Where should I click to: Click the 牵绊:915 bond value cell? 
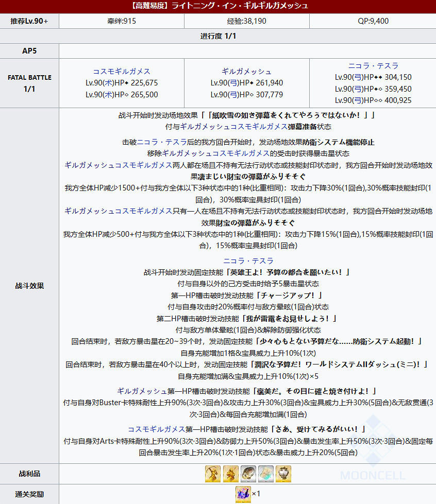pyautogui.click(x=120, y=21)
